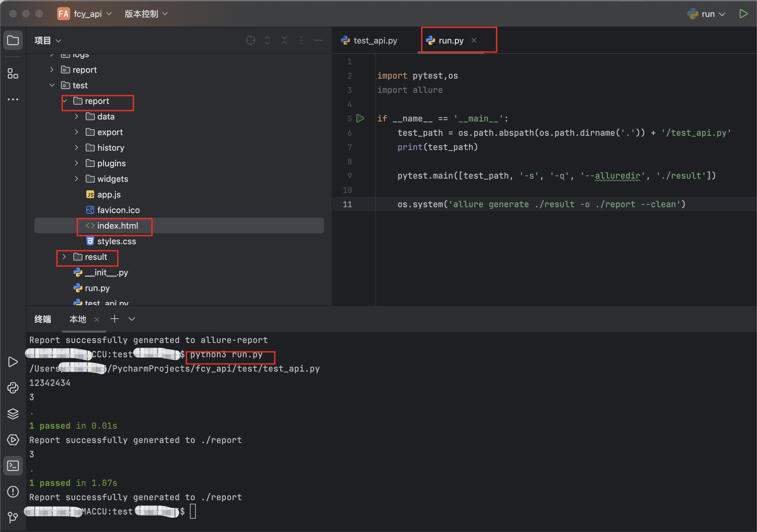The width and height of the screenshot is (757, 532).
Task: Open Python Console from left sidebar
Action: tap(13, 388)
